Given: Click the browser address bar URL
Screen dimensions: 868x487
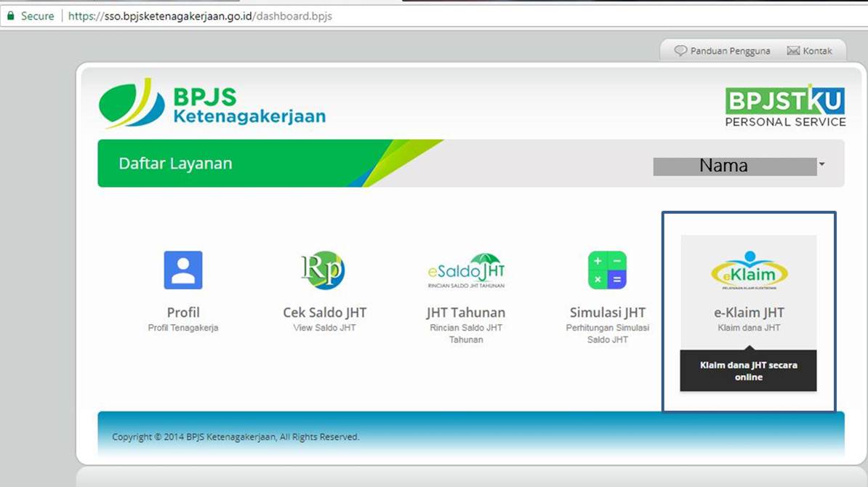Looking at the screenshot, I should 200,16.
